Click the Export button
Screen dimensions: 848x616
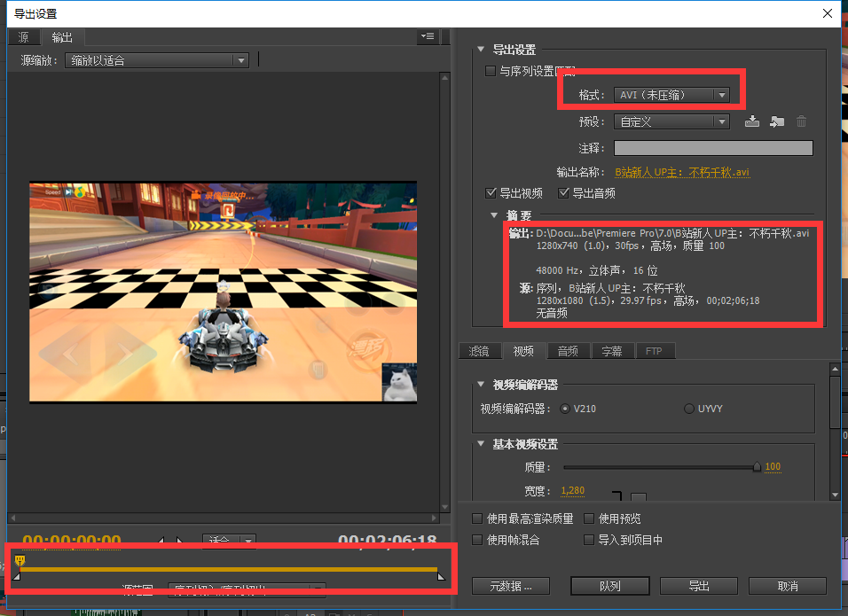pos(699,586)
